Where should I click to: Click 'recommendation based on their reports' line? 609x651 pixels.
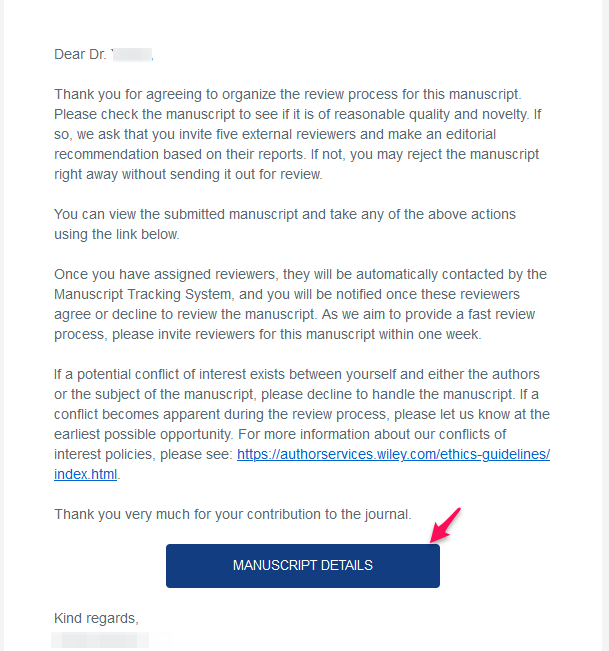(x=296, y=154)
